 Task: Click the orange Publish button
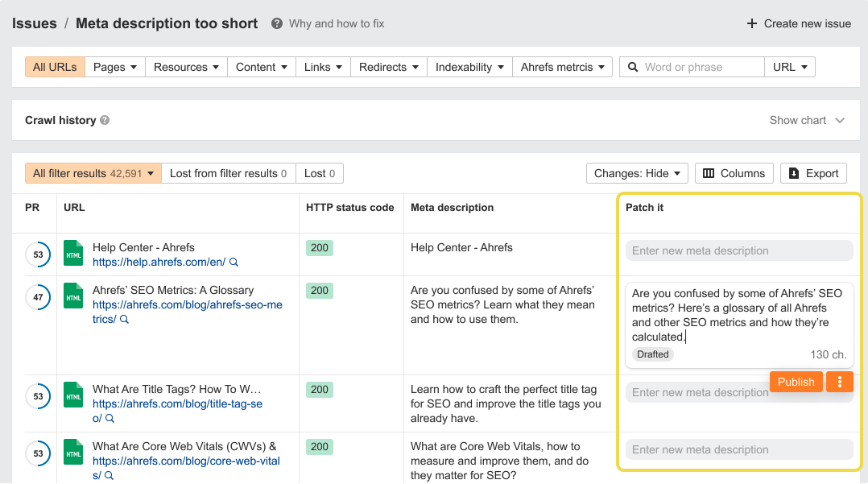point(796,382)
